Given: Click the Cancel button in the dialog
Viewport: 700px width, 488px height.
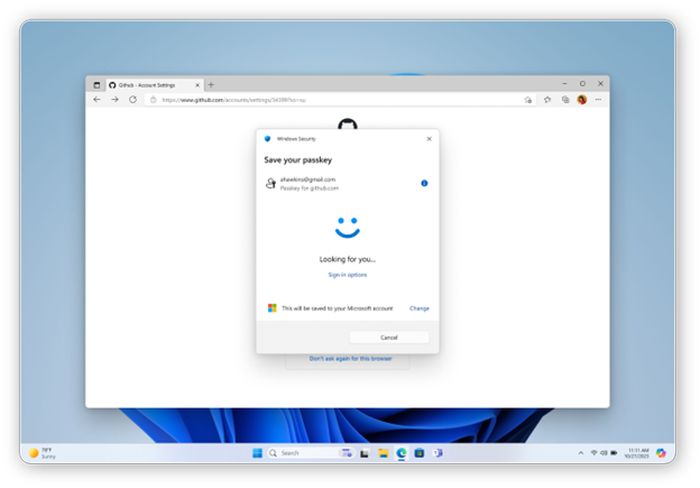Looking at the screenshot, I should click(x=389, y=337).
